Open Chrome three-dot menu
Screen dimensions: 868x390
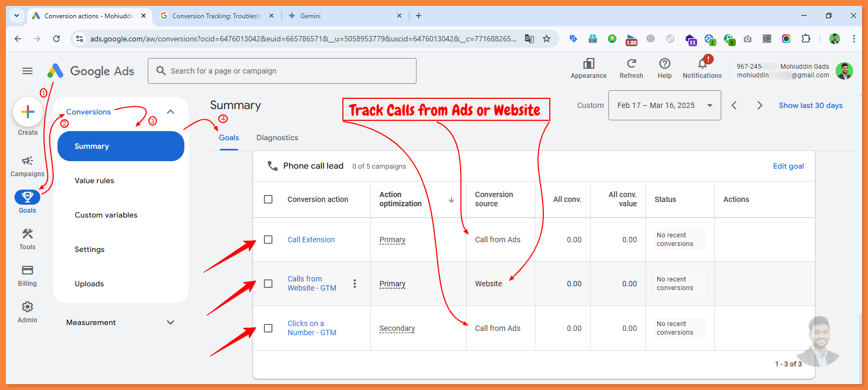pyautogui.click(x=853, y=39)
